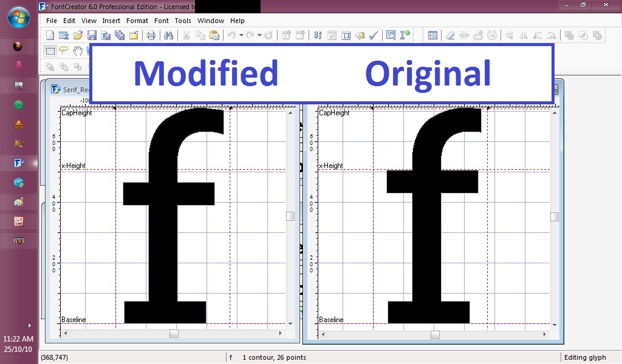Click horizontal scroll thumb in Original window
The image size is (622, 364).
tap(435, 335)
